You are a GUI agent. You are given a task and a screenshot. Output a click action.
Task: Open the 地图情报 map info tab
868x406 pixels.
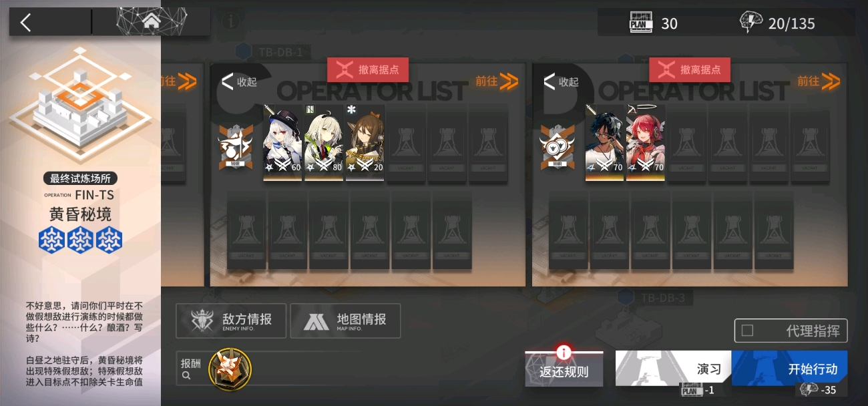[x=345, y=321]
